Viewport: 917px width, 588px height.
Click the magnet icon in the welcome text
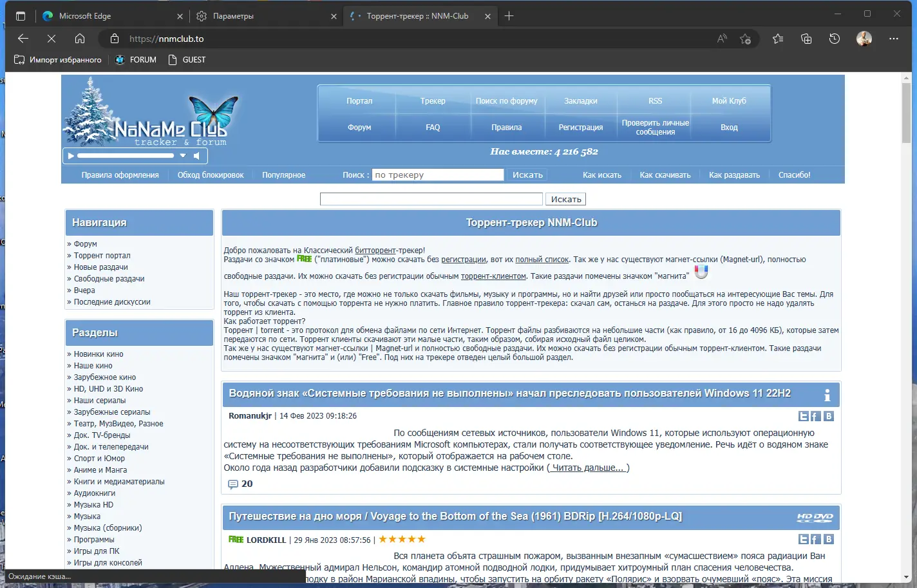pyautogui.click(x=701, y=271)
